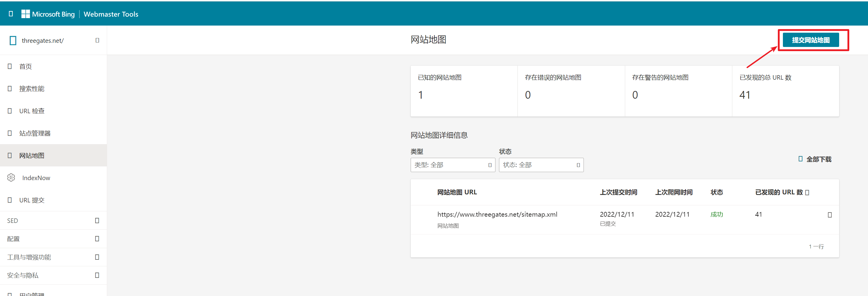The height and width of the screenshot is (296, 868).
Task: Click the icon beside 搜索性能
Action: [x=10, y=89]
